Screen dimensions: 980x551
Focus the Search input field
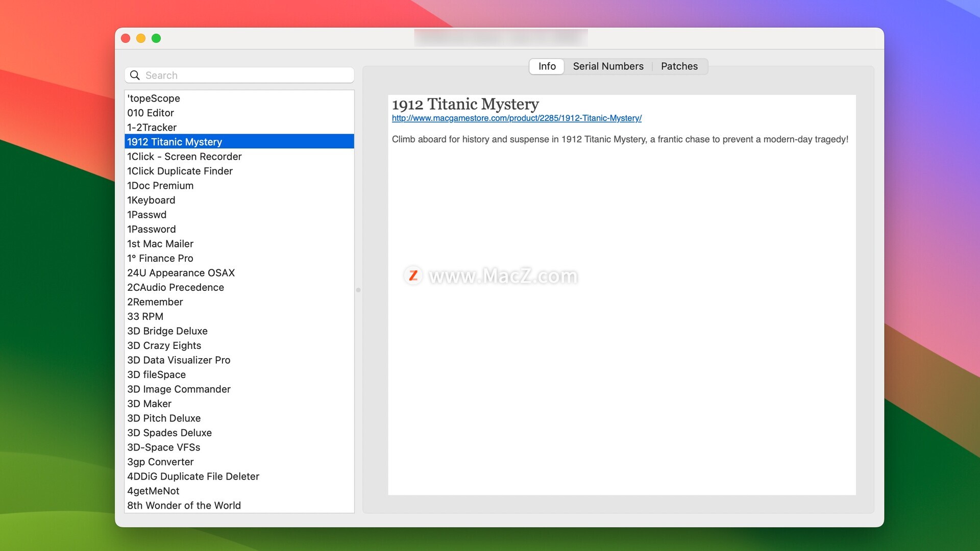239,76
